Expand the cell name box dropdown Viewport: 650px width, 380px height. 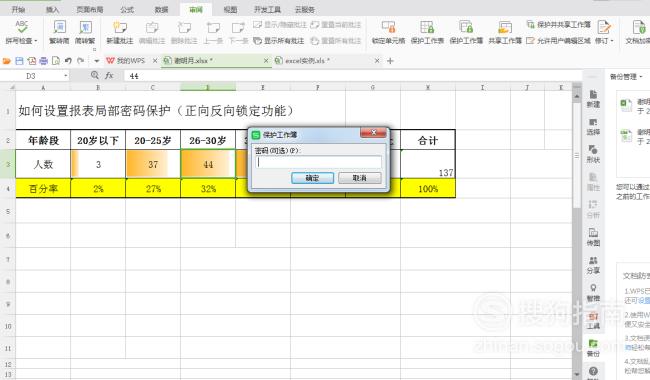65,76
